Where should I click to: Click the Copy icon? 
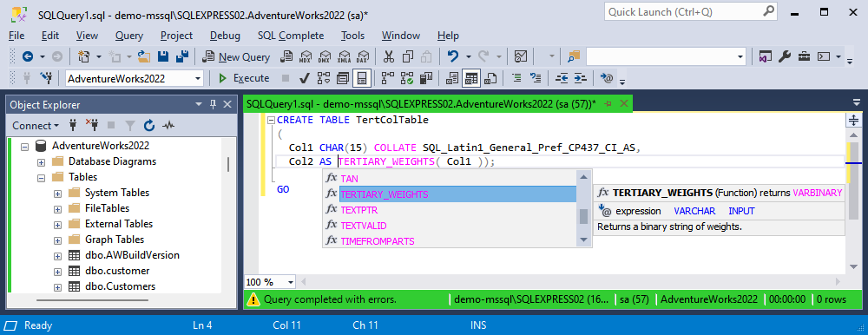[408, 56]
